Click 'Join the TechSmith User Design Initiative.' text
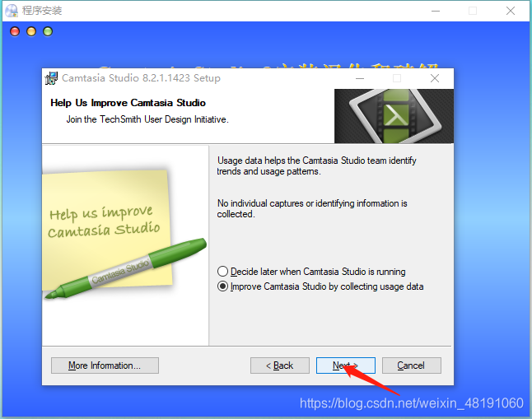This screenshot has height=419, width=532. coord(147,119)
